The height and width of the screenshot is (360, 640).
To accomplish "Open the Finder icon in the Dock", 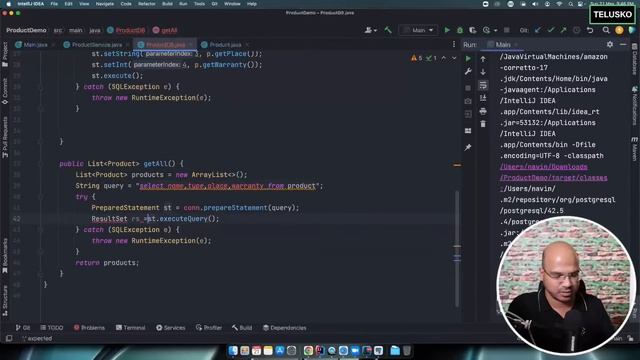I will tap(233, 351).
